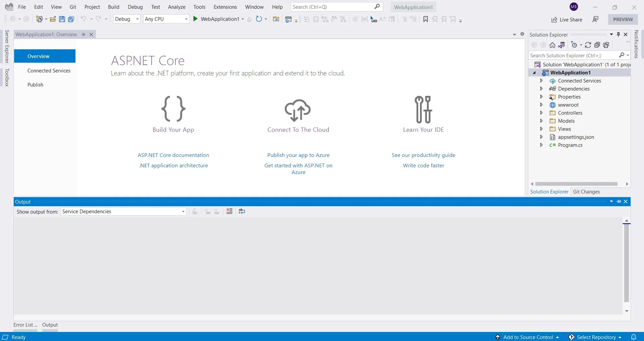Switch views in Solution Explorer toolbar
Viewport: 644px width, 341px height.
(561, 45)
